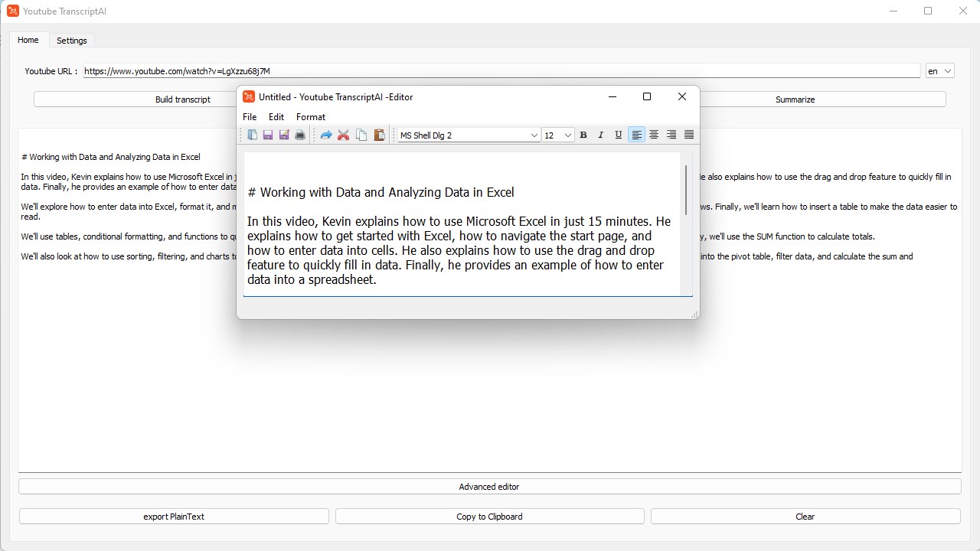Switch to the Home tab

(28, 40)
